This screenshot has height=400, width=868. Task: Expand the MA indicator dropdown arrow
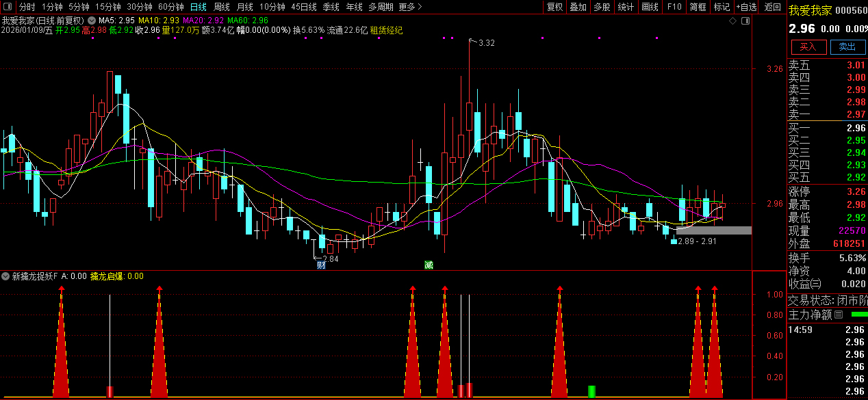pos(92,21)
